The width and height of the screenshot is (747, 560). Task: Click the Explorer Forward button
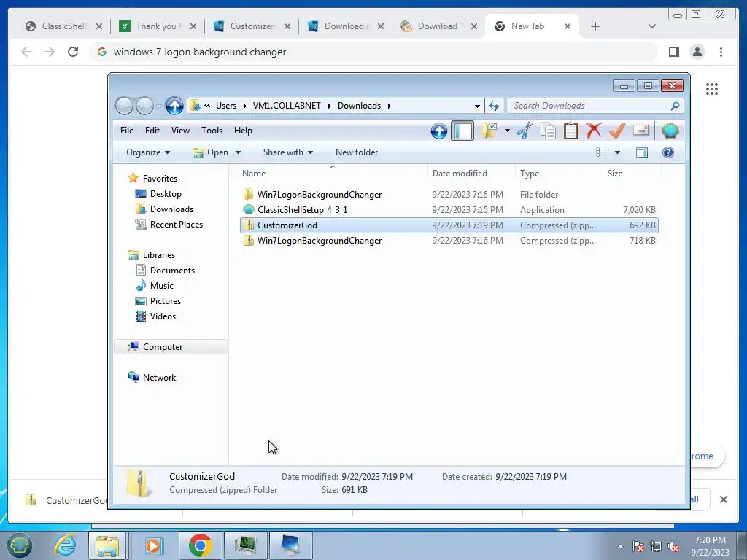(144, 106)
